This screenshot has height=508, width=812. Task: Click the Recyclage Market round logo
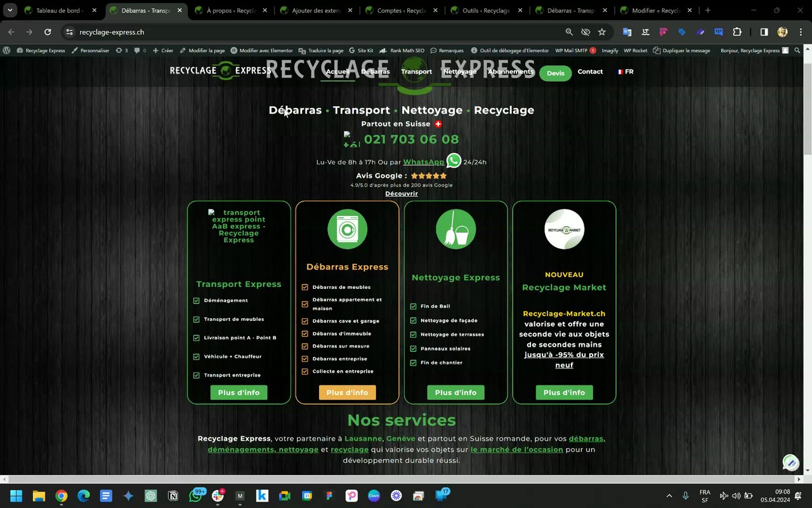tap(564, 229)
